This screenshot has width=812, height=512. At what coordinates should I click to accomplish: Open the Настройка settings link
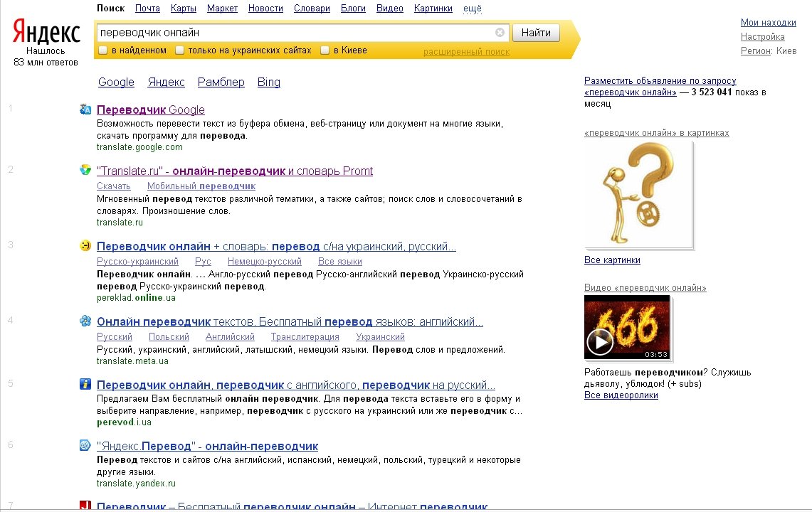click(x=763, y=37)
